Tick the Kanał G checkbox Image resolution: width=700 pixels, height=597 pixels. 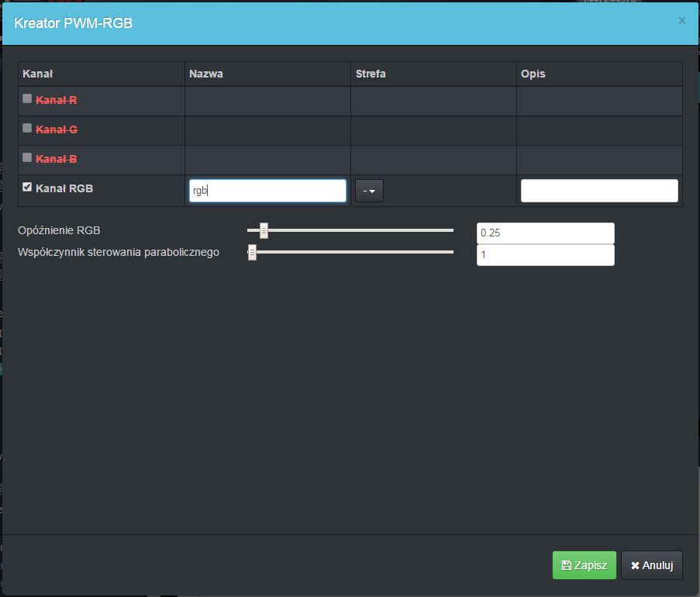tap(27, 128)
